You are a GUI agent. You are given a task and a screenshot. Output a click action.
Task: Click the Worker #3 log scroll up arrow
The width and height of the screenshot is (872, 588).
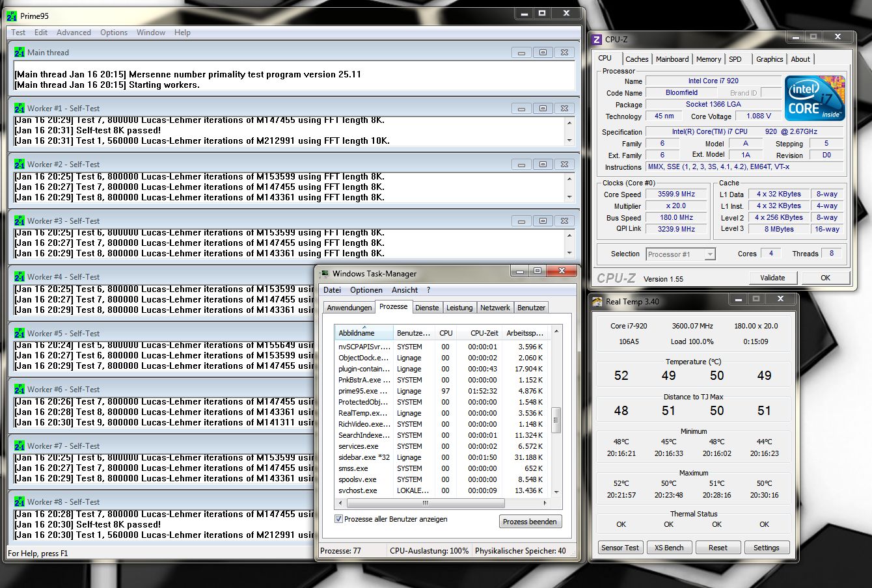click(569, 235)
